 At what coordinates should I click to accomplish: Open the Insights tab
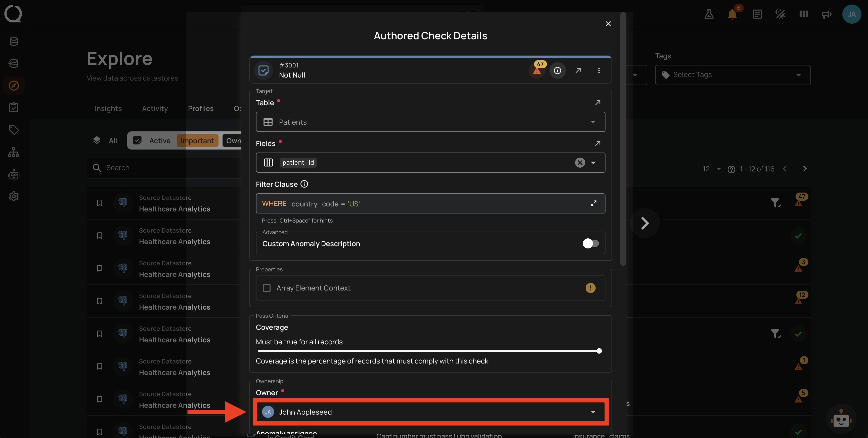[108, 109]
